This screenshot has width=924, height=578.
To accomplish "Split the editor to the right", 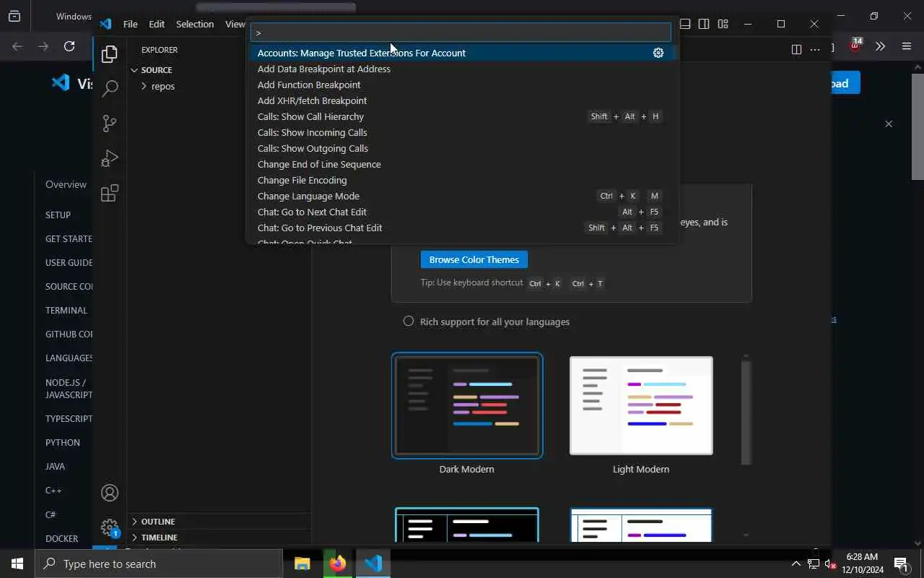I will pos(796,49).
